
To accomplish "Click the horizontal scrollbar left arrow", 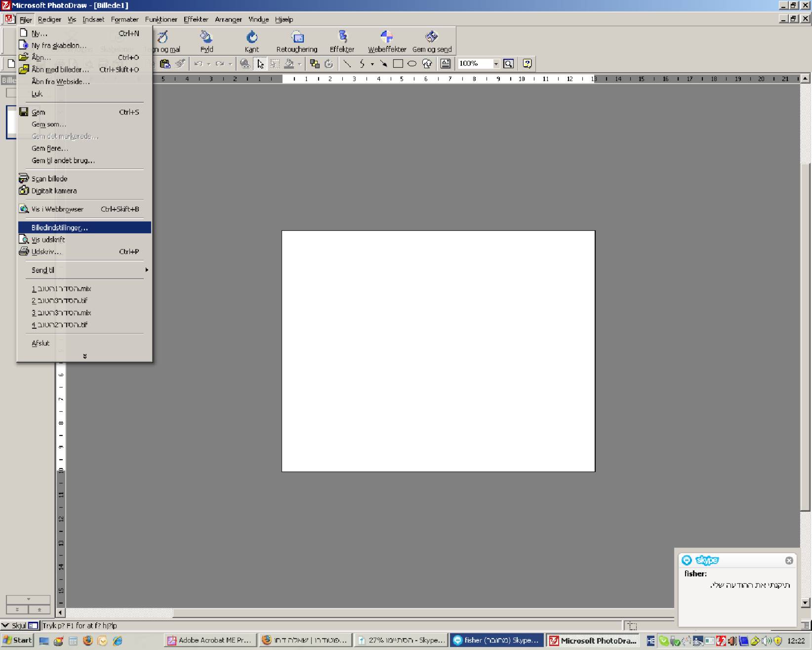I will pos(61,612).
